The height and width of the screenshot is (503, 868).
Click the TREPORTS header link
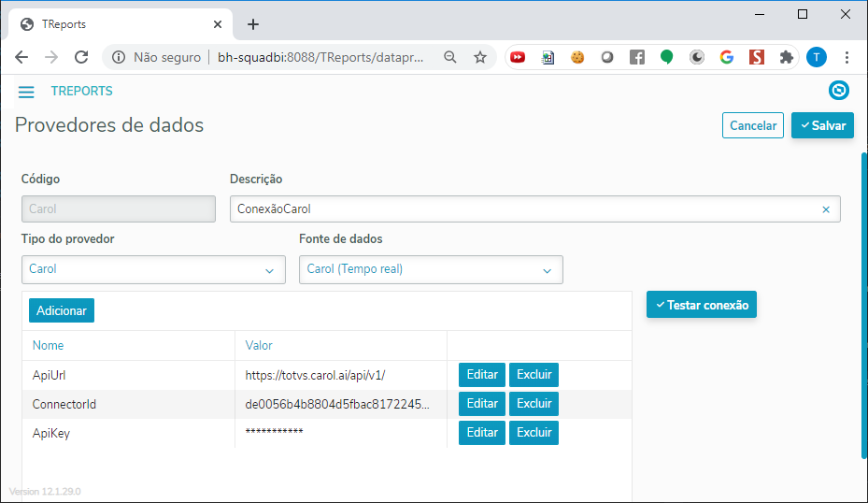click(x=82, y=91)
